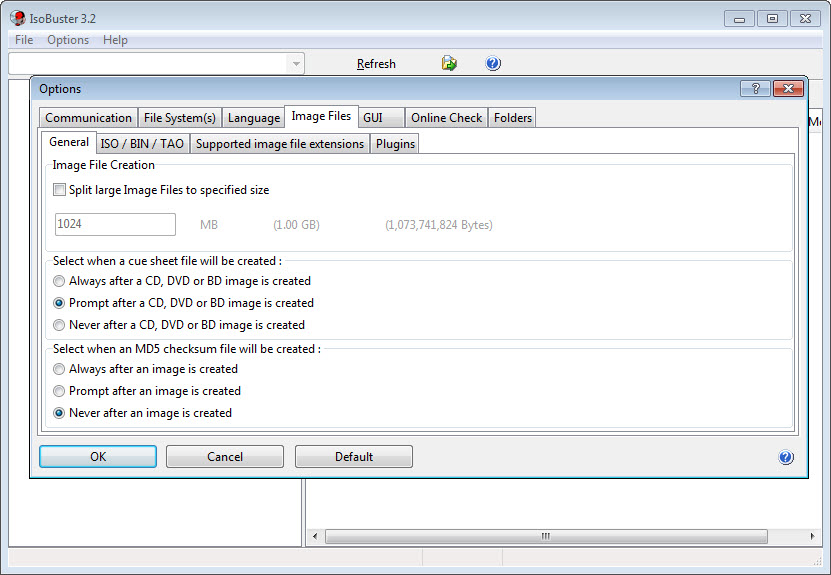Open the Help menu
831x575 pixels.
pos(115,40)
